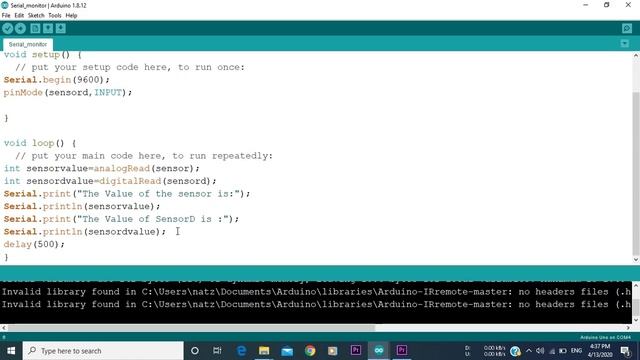Click the first 'Invalid library found' console line

click(316, 291)
